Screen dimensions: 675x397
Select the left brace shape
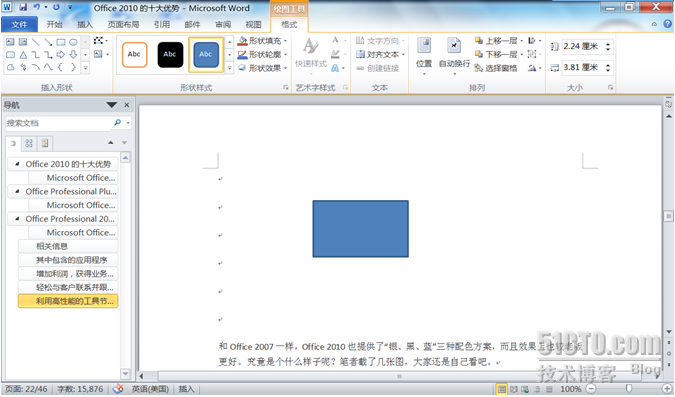61,67
